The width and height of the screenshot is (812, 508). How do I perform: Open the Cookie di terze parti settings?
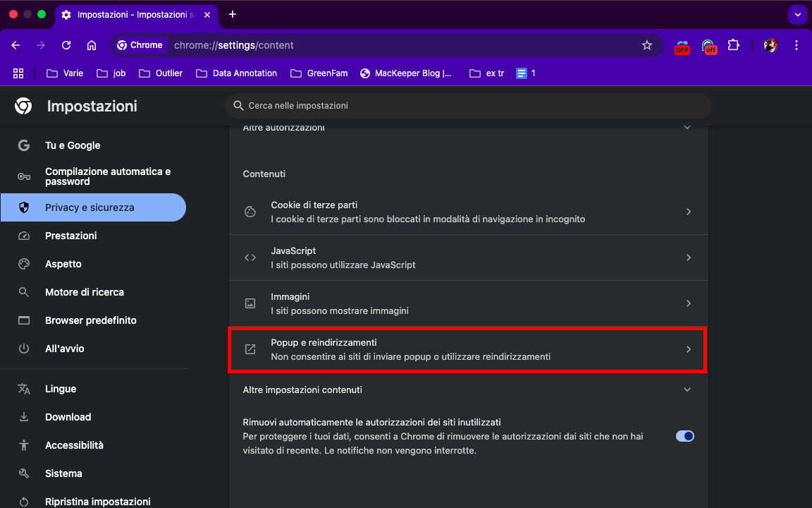click(x=468, y=211)
